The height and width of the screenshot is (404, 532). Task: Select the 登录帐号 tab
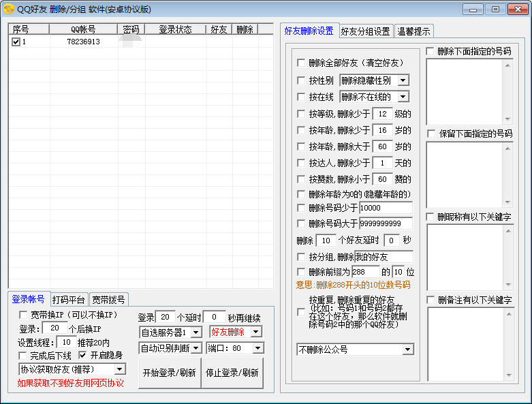(29, 299)
